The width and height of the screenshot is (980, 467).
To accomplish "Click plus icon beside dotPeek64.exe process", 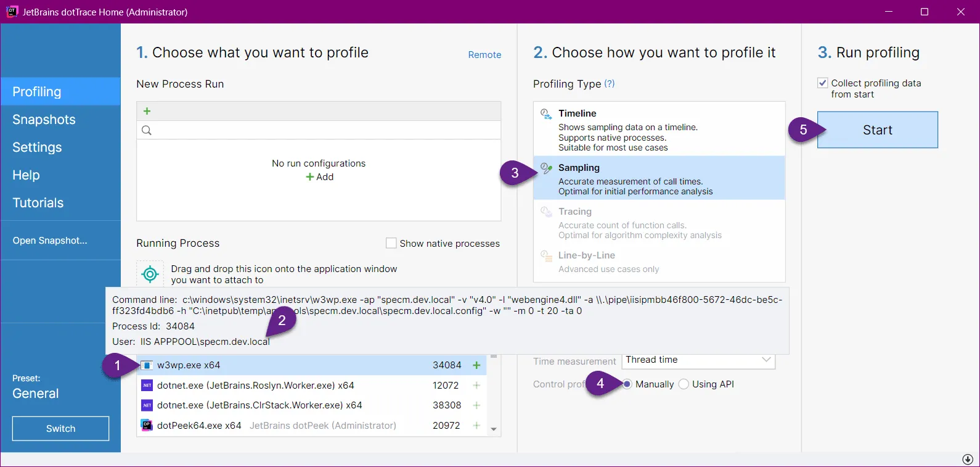I will pos(476,426).
